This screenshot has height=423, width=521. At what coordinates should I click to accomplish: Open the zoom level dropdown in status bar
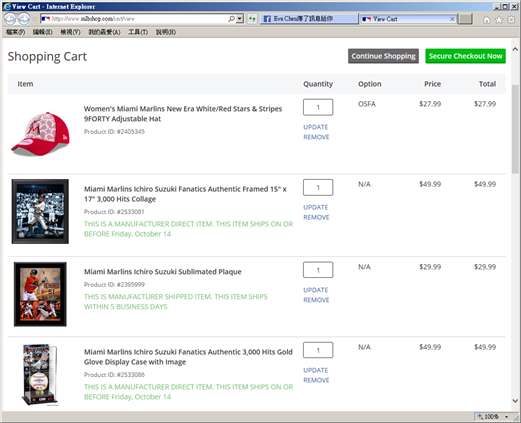(x=506, y=417)
